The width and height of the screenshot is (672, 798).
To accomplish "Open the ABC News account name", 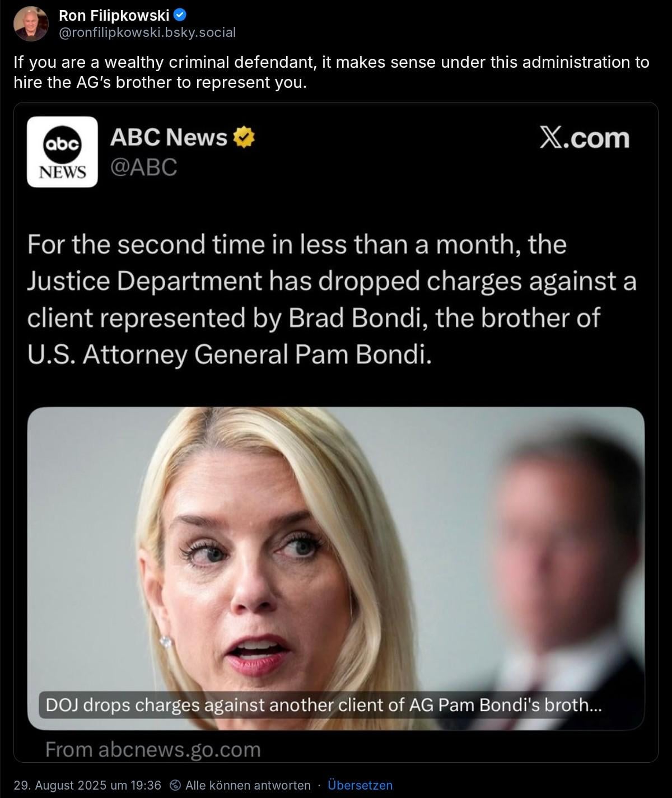I will tap(169, 137).
